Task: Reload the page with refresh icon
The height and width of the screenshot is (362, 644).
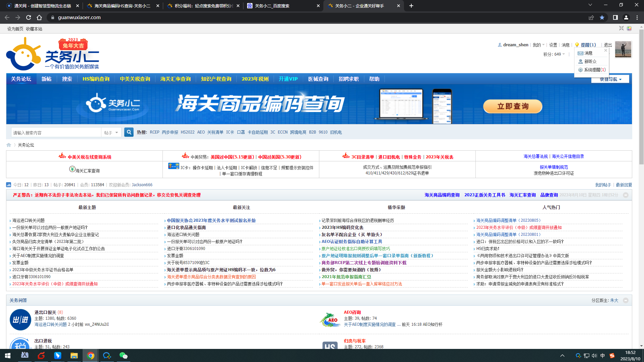Action: 29,17
